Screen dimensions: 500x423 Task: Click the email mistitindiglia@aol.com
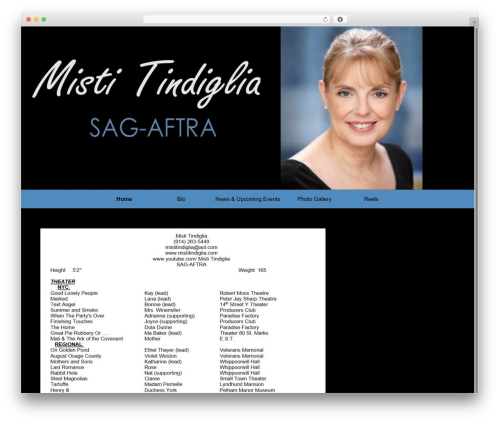(191, 247)
